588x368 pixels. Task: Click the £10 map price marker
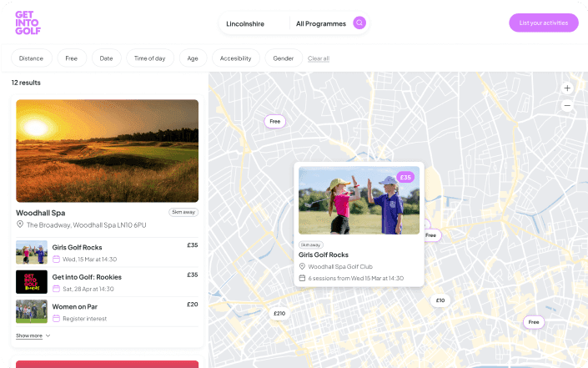click(x=440, y=300)
